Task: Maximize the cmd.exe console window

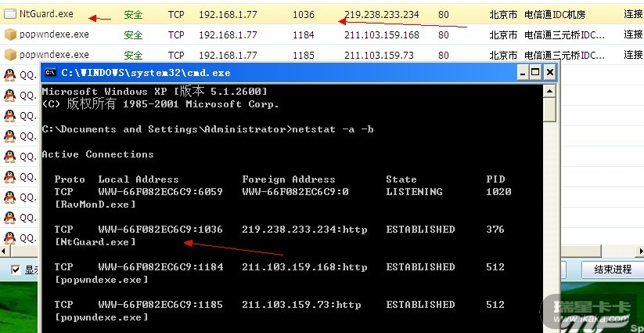Action: click(536, 72)
